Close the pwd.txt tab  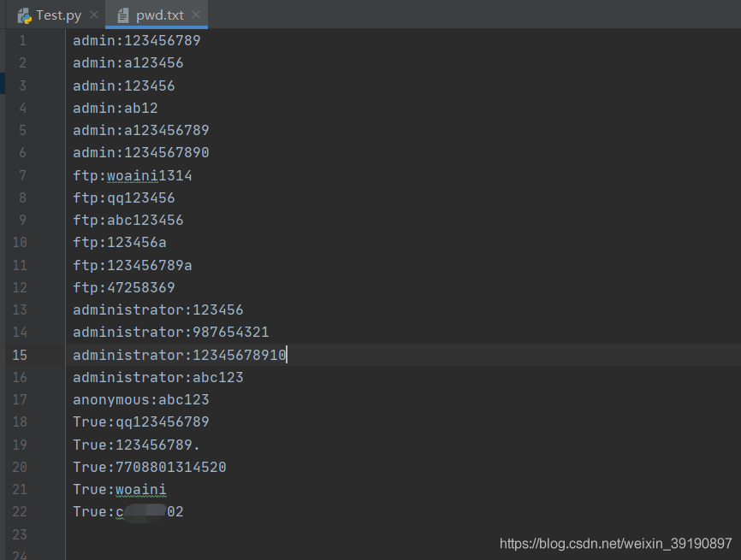click(x=196, y=15)
